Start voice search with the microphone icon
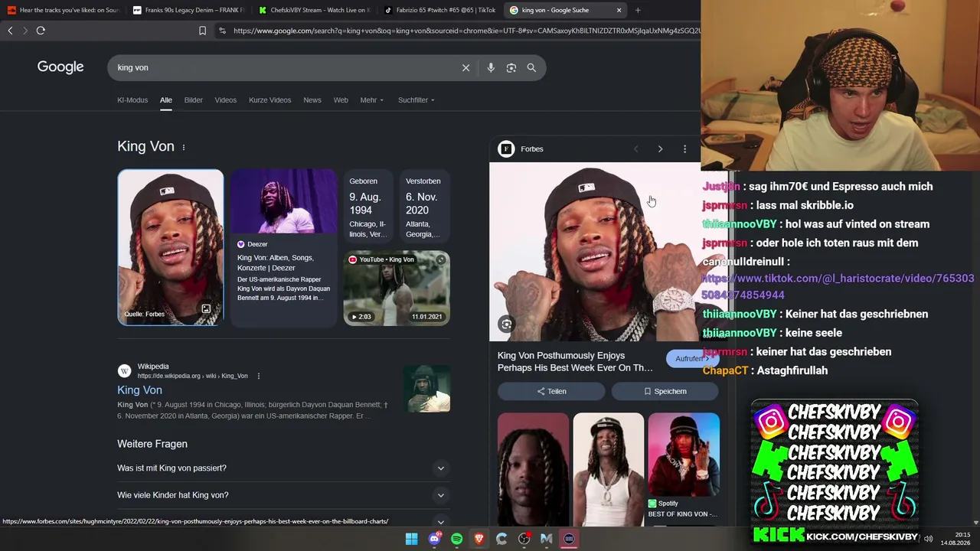Viewport: 980px width, 551px height. (x=491, y=67)
